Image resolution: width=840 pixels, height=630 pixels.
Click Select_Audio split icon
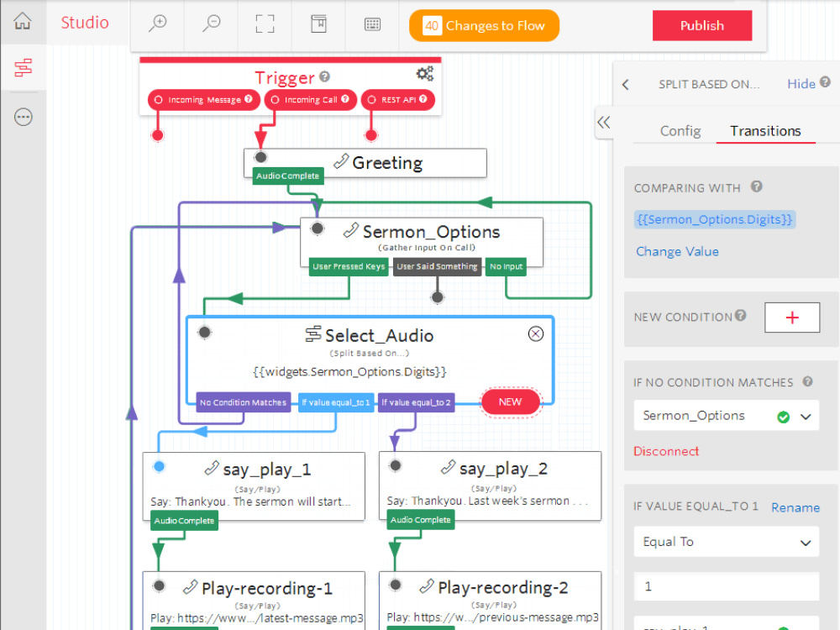click(x=313, y=334)
